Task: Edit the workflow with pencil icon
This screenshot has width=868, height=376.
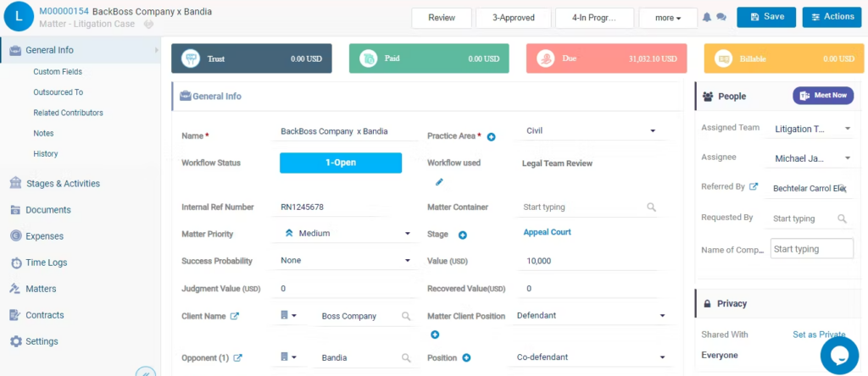Action: (x=439, y=182)
